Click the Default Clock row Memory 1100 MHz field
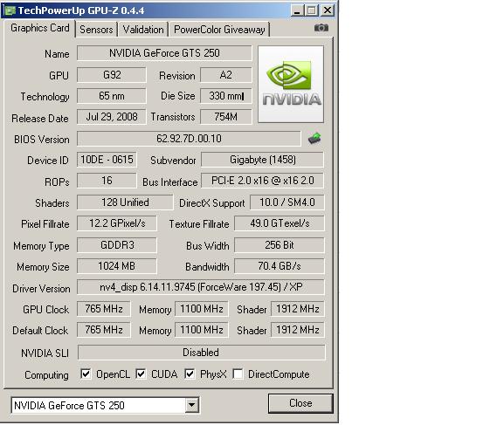The width and height of the screenshot is (504, 425). [202, 330]
